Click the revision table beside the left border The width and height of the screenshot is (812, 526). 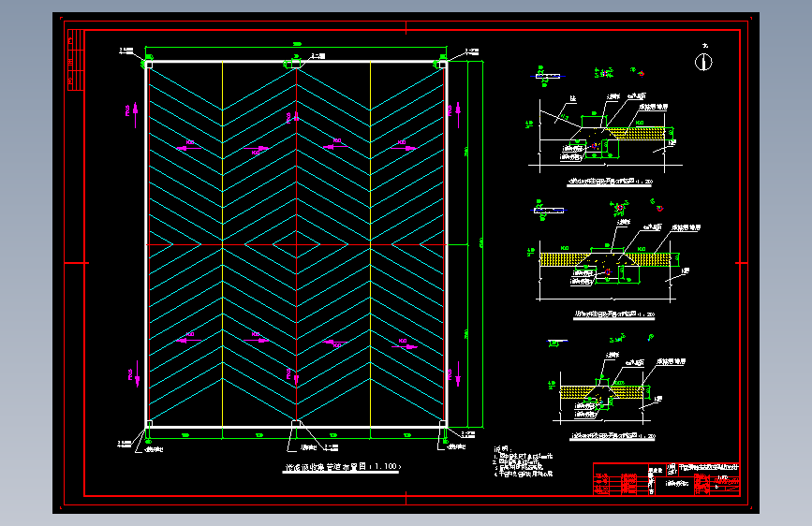click(x=76, y=60)
